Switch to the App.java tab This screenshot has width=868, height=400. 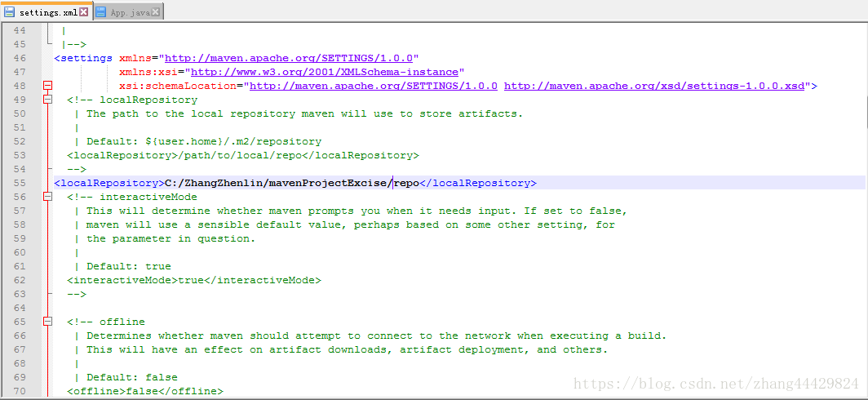coord(128,11)
